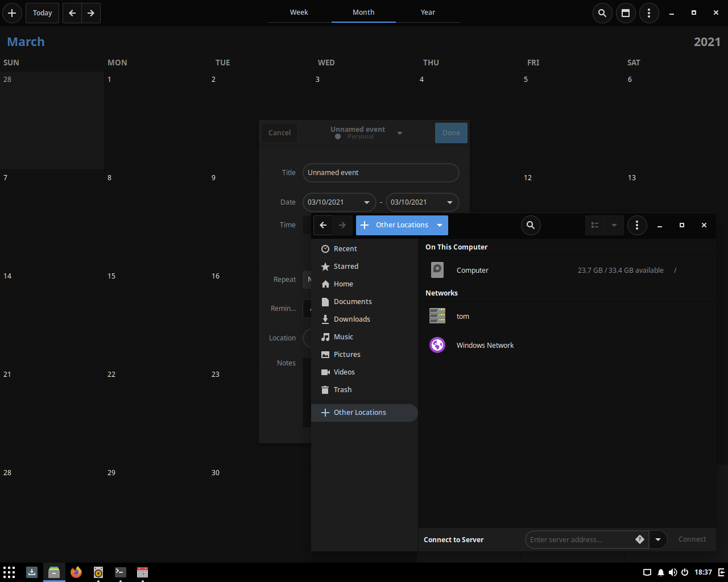728x582 pixels.
Task: Open the Files window menu
Action: pyautogui.click(x=637, y=225)
